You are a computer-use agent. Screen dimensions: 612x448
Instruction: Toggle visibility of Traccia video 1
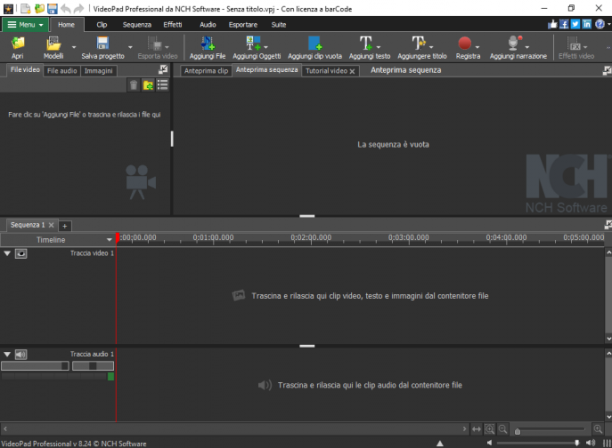click(21, 254)
